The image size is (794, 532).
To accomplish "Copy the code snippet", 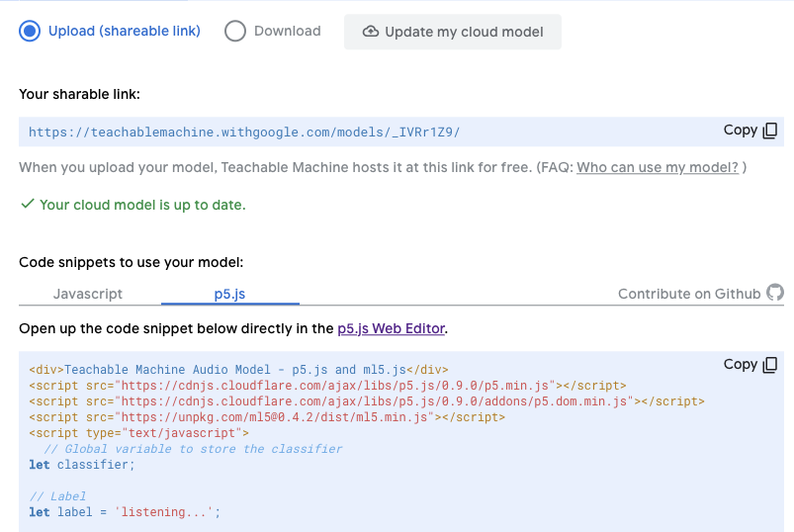I will click(750, 365).
